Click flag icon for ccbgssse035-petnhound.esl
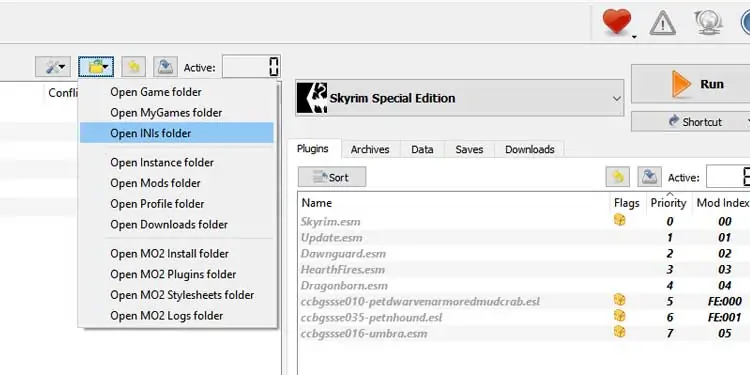This screenshot has width=750, height=375. point(619,316)
